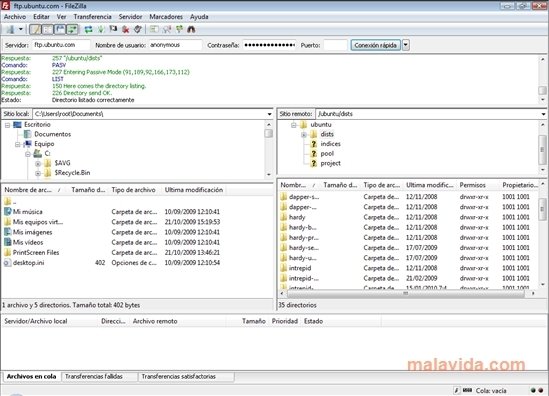Image resolution: width=549 pixels, height=396 pixels.
Task: Click the Puerto input field
Action: (335, 45)
